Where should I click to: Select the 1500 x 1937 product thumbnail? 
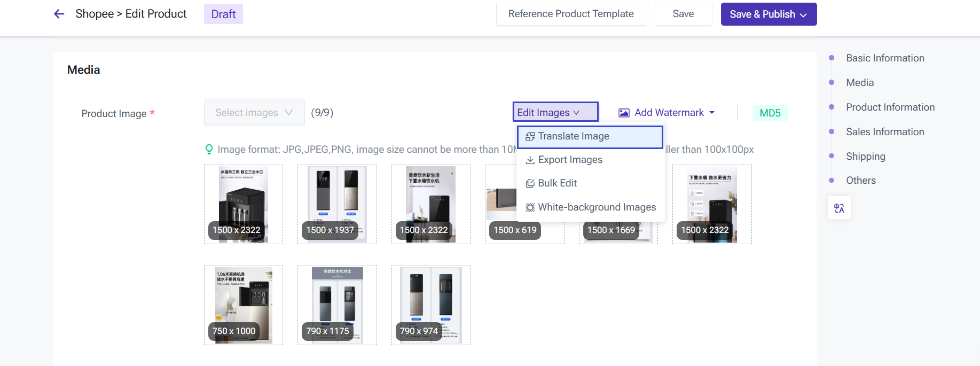click(337, 204)
